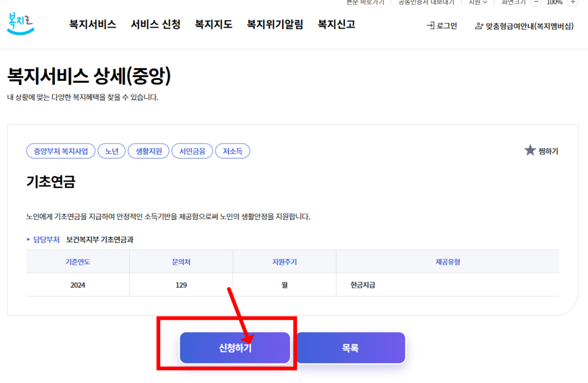Click the 공동인증서 내보내기 link
Viewport: 588px width, 383px height.
click(x=427, y=2)
